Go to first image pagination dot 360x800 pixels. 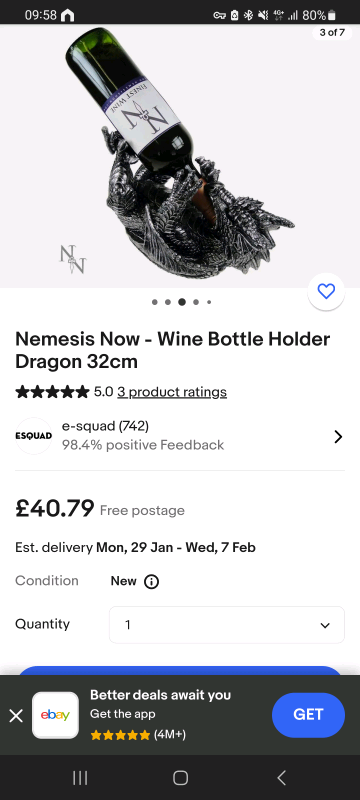point(155,302)
